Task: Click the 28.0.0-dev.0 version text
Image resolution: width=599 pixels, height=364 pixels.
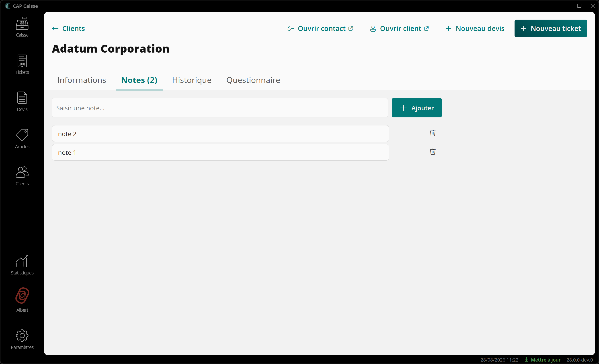Action: pos(580,360)
